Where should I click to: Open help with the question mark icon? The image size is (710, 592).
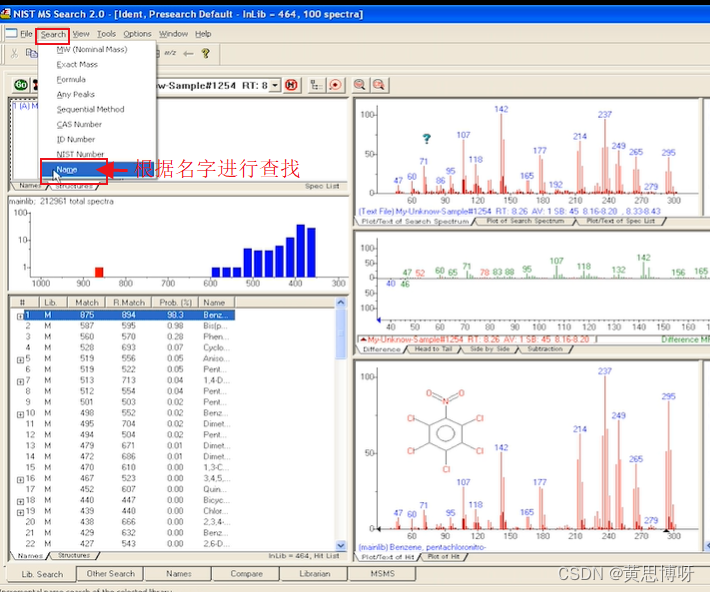tap(206, 53)
